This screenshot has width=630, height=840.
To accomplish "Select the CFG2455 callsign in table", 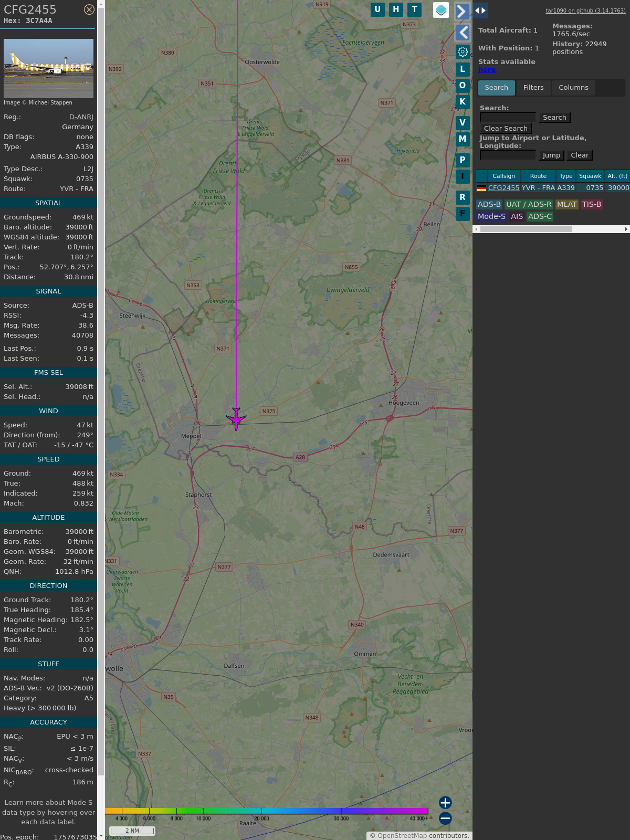I will [503, 188].
